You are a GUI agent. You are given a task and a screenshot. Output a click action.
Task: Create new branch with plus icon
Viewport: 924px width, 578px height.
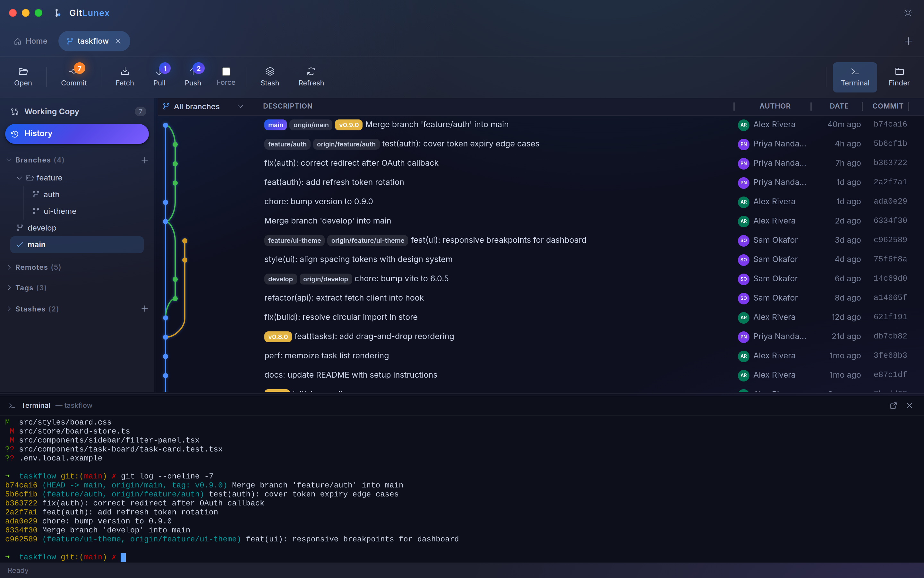point(145,160)
